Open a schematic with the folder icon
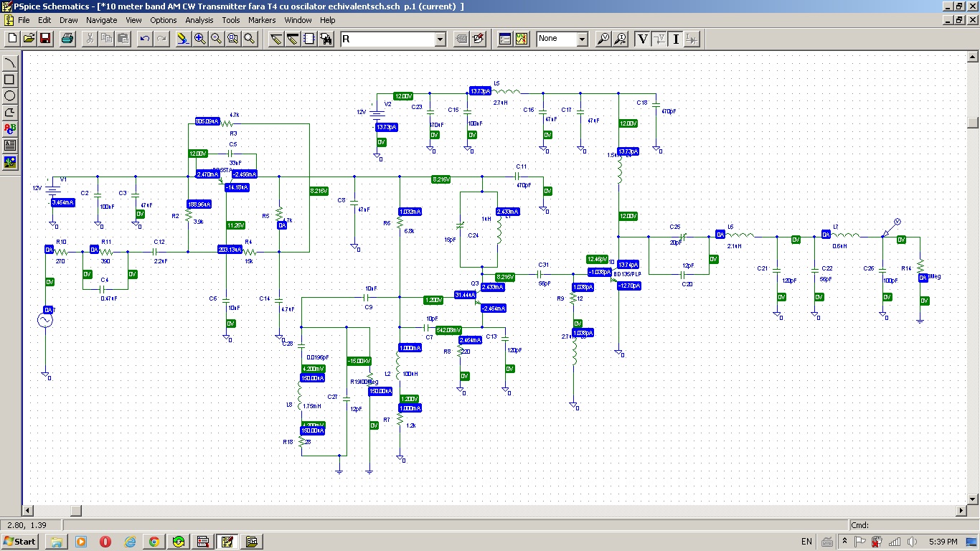The width and height of the screenshot is (980, 551). tap(29, 39)
